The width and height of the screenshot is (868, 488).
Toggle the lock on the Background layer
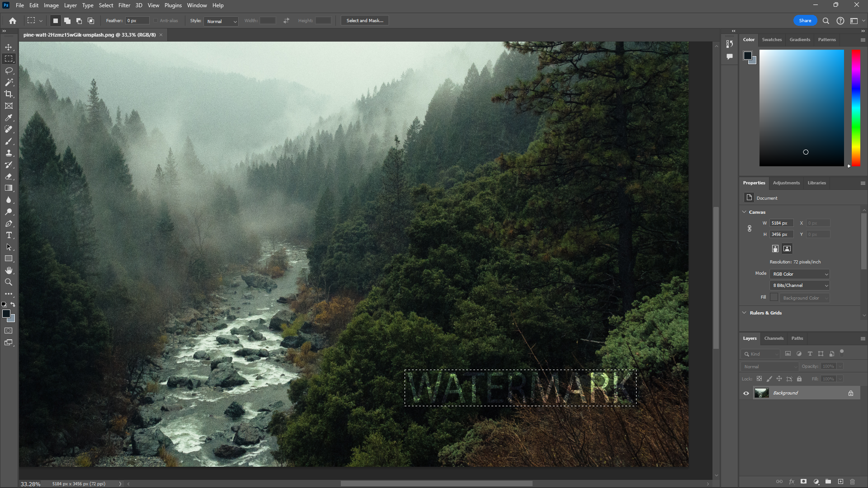[851, 393]
